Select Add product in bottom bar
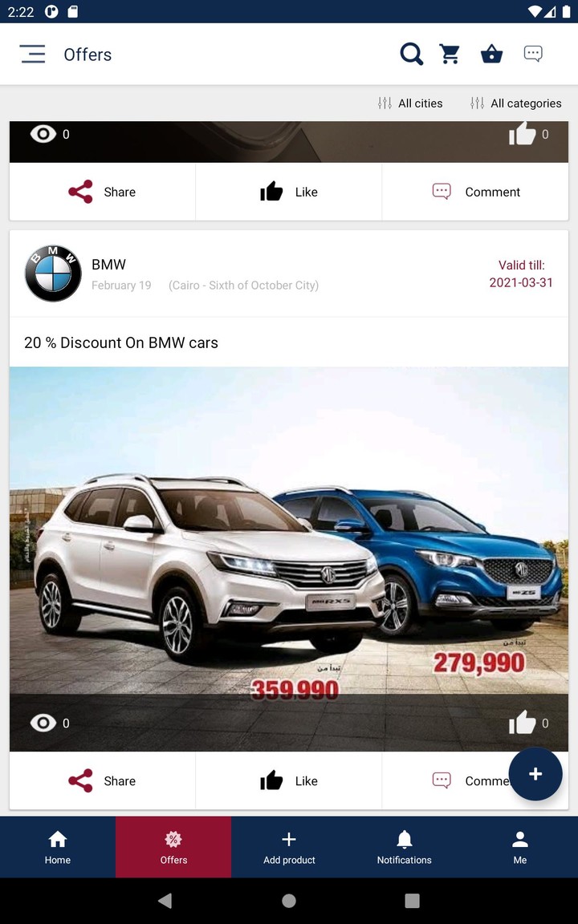 click(289, 847)
